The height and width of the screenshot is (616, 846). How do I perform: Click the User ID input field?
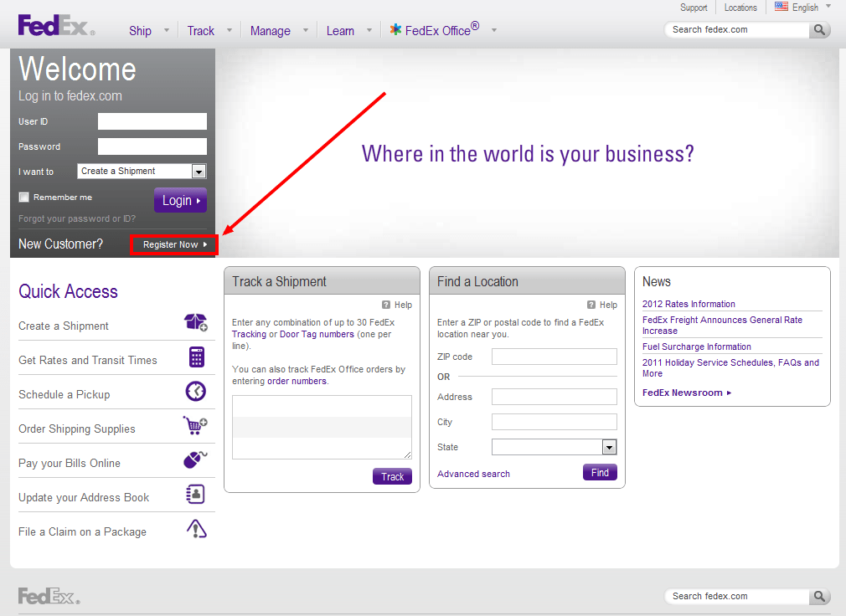tap(152, 121)
